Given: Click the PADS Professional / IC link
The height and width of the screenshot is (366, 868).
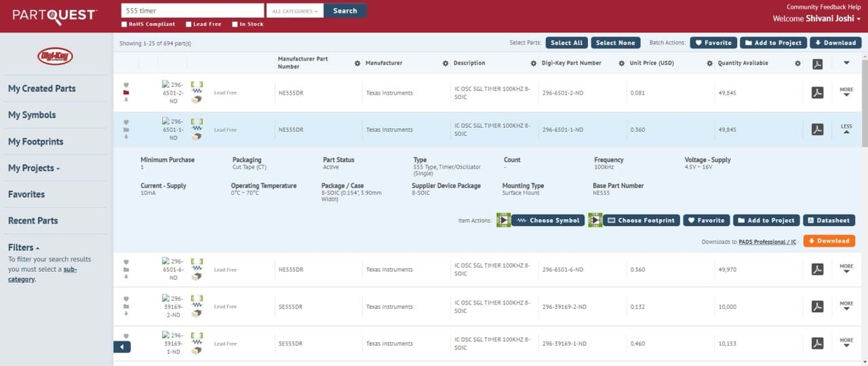Looking at the screenshot, I should [x=767, y=242].
